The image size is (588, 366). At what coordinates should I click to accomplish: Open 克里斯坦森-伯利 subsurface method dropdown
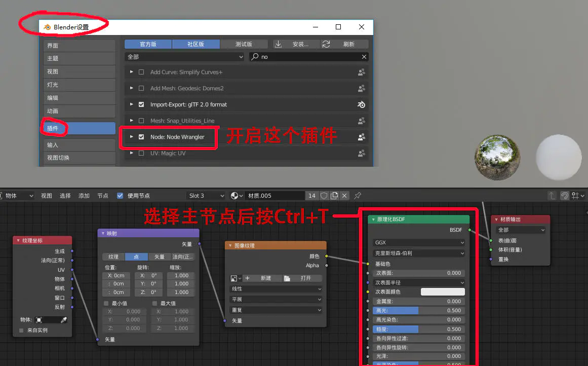[x=419, y=253]
